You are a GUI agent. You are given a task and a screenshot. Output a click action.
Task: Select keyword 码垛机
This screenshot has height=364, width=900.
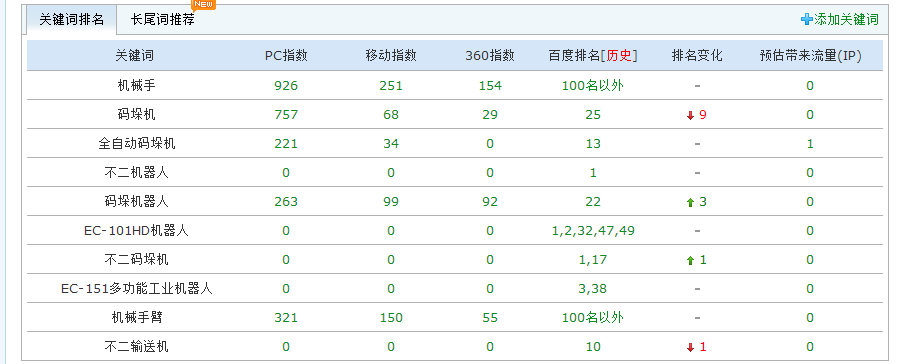(137, 115)
